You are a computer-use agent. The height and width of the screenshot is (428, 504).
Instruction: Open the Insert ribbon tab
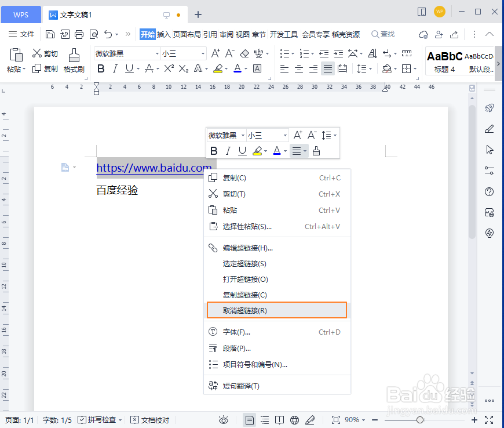click(163, 34)
